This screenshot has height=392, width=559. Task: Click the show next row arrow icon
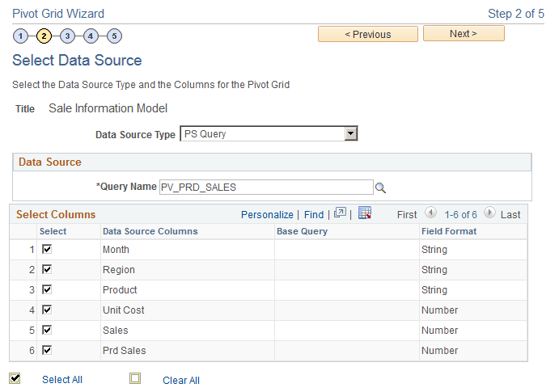point(489,214)
